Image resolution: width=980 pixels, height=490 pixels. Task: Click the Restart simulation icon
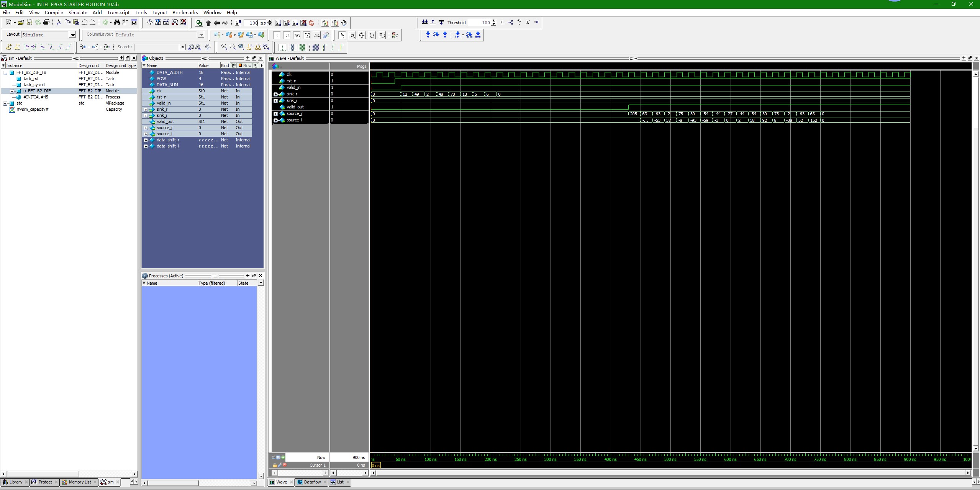tap(238, 23)
